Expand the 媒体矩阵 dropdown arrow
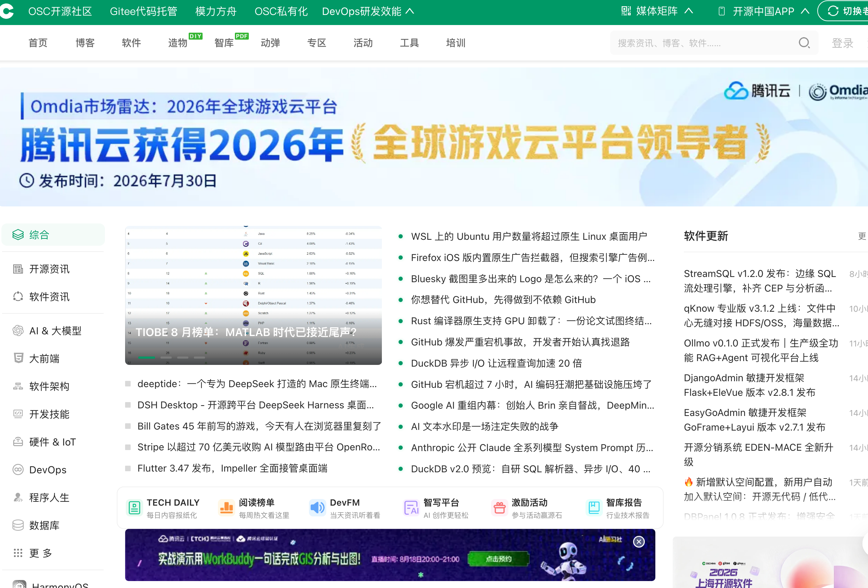The width and height of the screenshot is (868, 588). coord(689,11)
